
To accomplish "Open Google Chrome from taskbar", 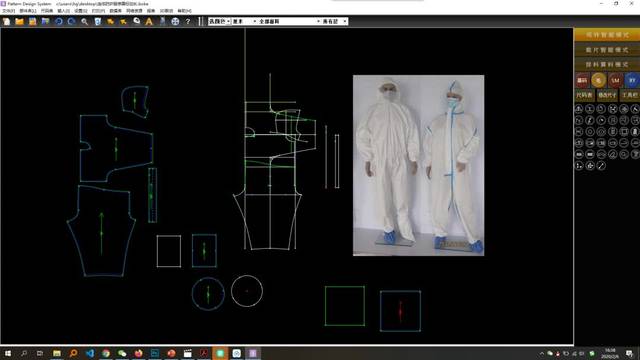I will pyautogui.click(x=106, y=353).
